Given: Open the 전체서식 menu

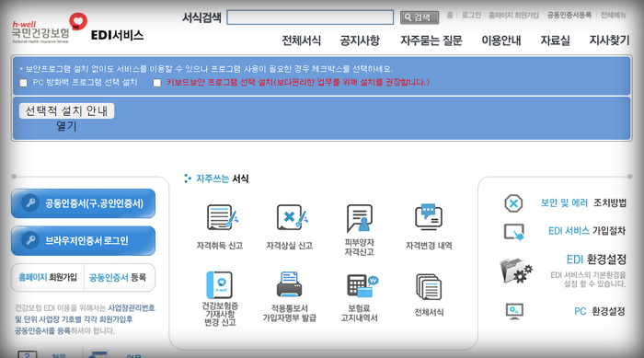Looking at the screenshot, I should point(301,40).
